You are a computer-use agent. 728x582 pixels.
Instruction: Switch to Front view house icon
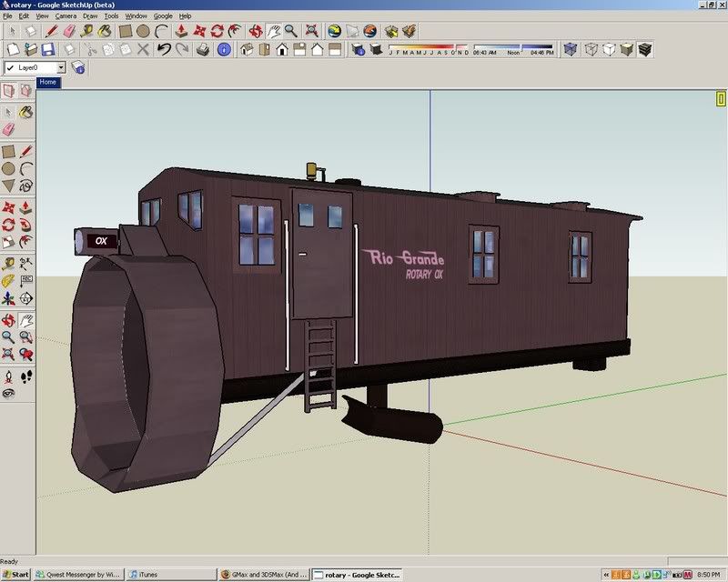pyautogui.click(x=282, y=49)
